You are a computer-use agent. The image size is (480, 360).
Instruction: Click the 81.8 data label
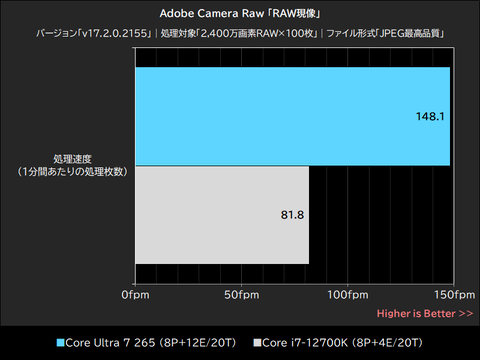coord(292,215)
